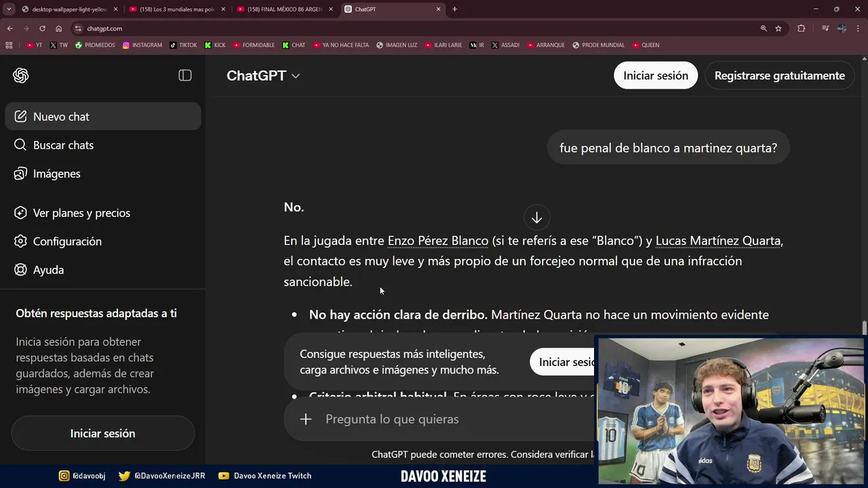The height and width of the screenshot is (488, 868).
Task: Open the YA NO HACE FALTA bookmark
Action: coord(340,45)
